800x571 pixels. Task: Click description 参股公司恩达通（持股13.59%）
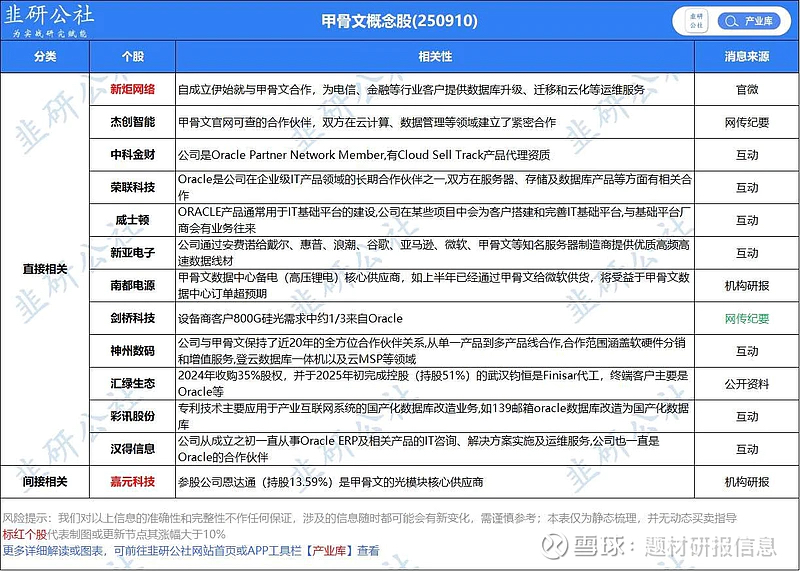[x=330, y=482]
